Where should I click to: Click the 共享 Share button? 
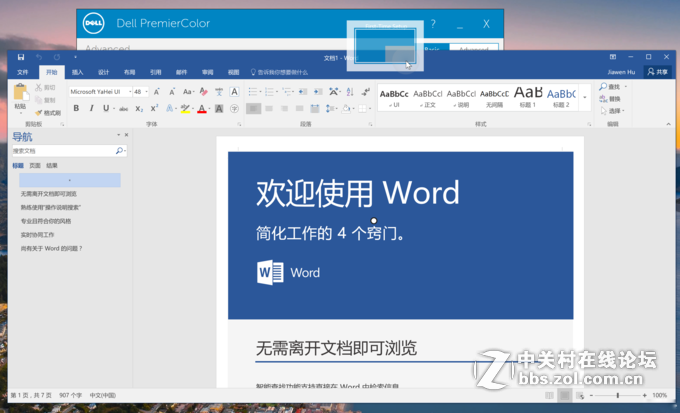657,72
